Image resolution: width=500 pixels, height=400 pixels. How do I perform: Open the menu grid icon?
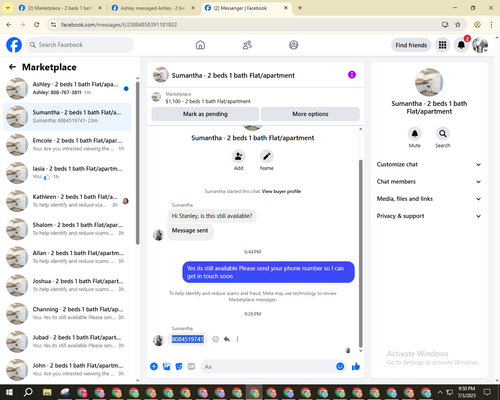(442, 45)
